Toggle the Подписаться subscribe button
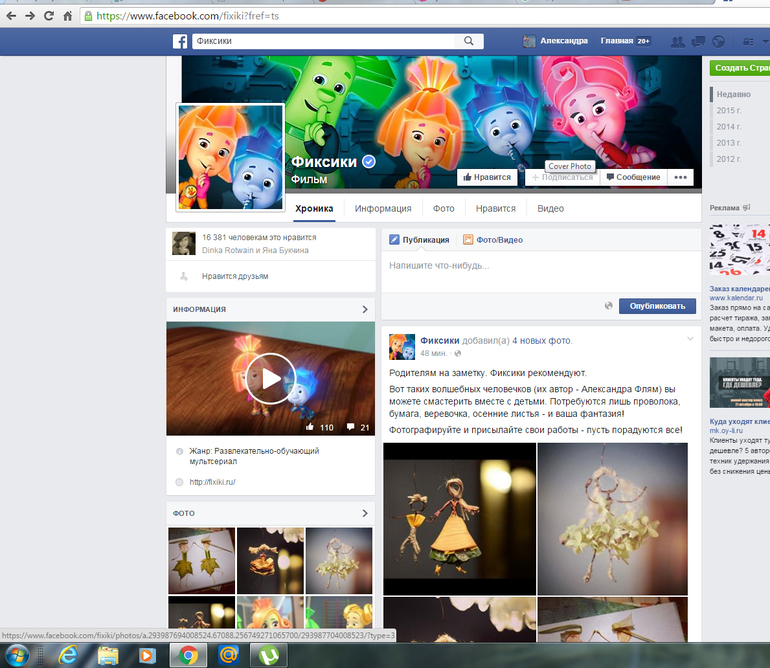The image size is (770, 668). 560,177
